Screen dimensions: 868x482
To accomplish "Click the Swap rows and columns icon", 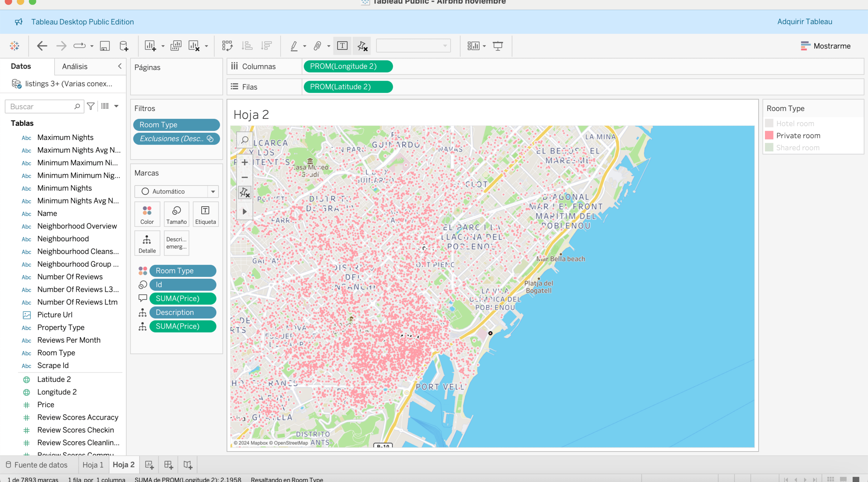I will 227,46.
